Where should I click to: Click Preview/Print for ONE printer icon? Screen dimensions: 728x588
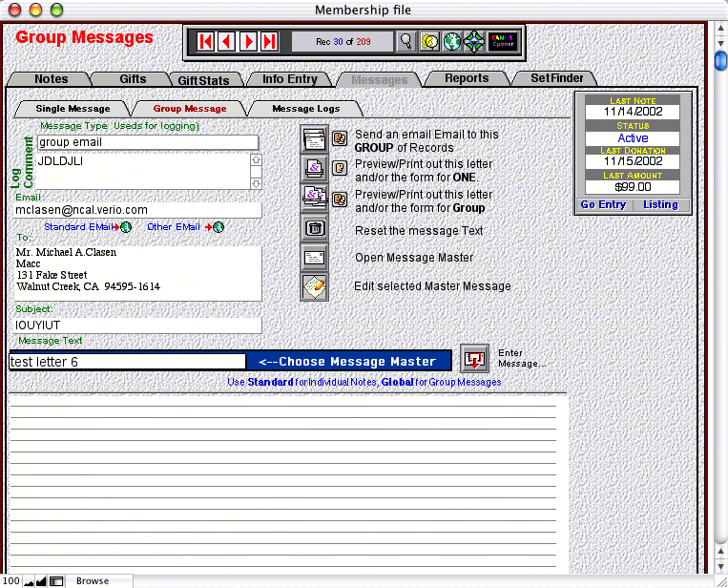[x=314, y=169]
